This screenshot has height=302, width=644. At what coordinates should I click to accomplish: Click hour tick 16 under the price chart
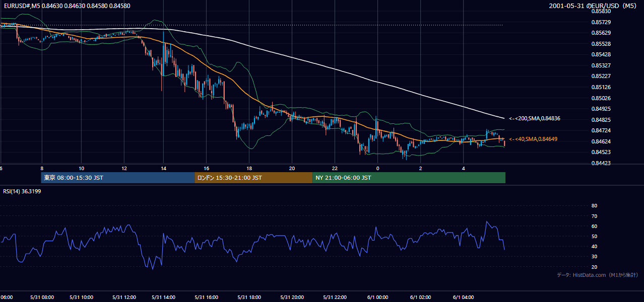pos(207,168)
